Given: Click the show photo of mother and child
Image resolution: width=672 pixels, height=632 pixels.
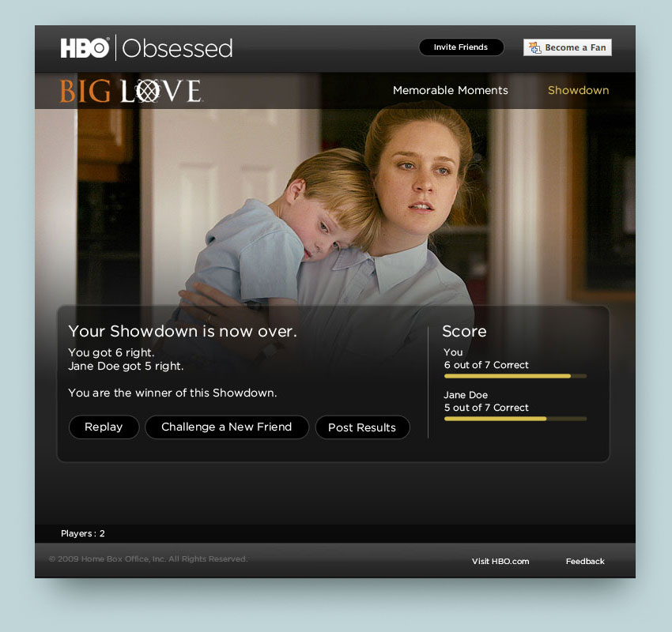Looking at the screenshot, I should pos(334,205).
